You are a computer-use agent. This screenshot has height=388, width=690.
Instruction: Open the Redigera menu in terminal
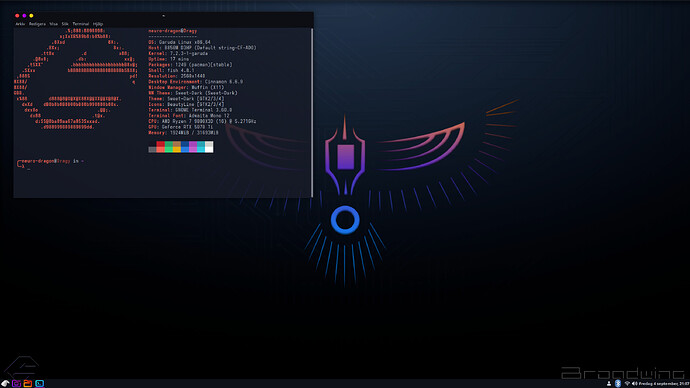click(x=37, y=24)
